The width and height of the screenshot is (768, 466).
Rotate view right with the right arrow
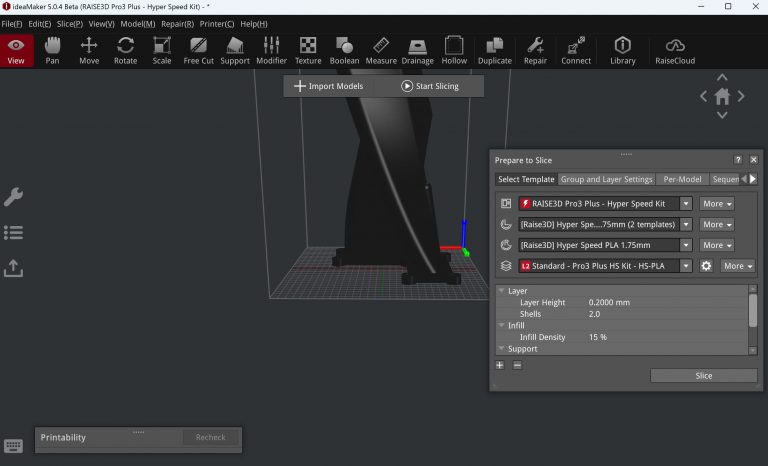click(741, 97)
